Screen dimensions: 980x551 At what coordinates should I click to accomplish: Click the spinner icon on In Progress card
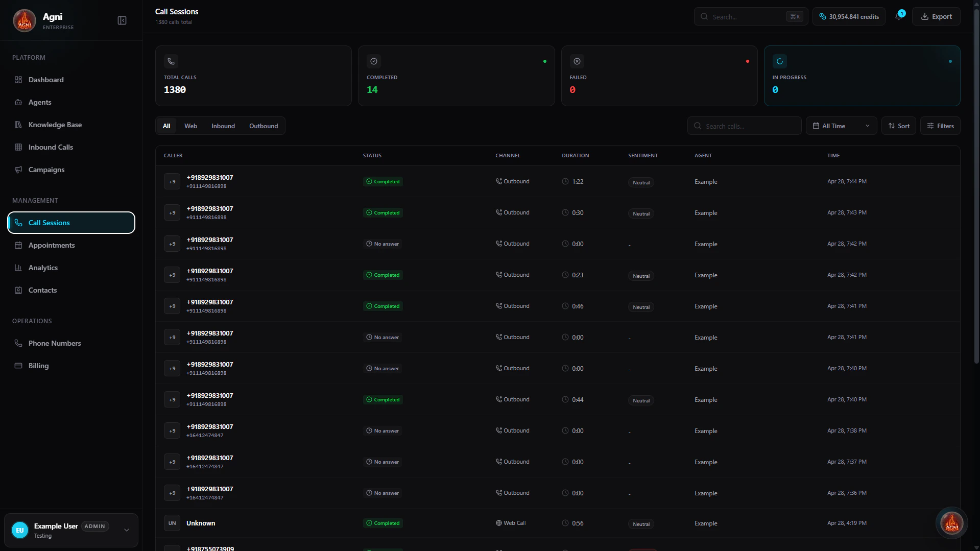[x=780, y=61]
